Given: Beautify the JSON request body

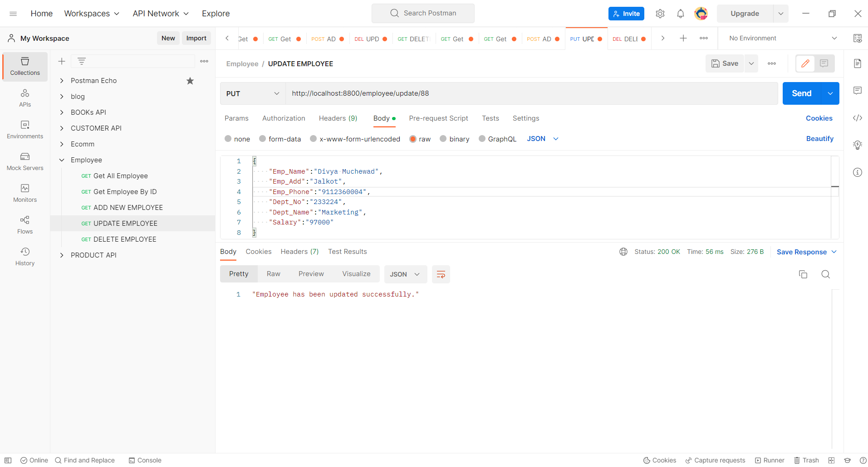Looking at the screenshot, I should pyautogui.click(x=819, y=139).
